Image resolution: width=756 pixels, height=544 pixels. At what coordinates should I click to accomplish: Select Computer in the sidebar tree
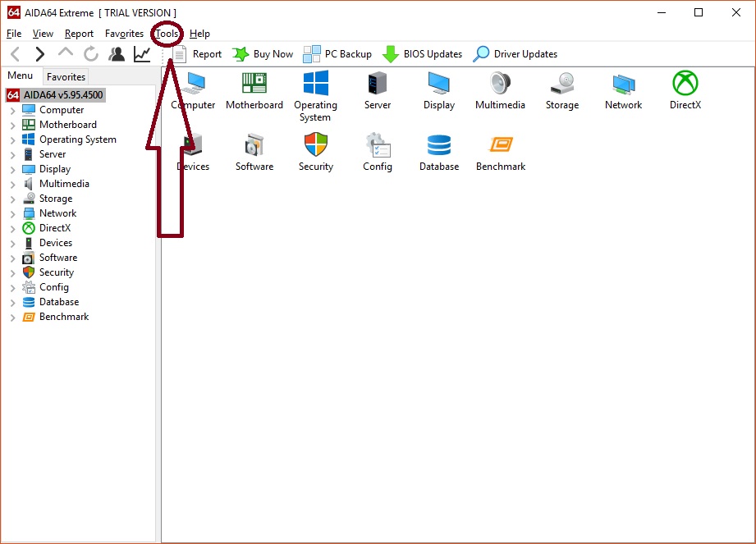(62, 110)
